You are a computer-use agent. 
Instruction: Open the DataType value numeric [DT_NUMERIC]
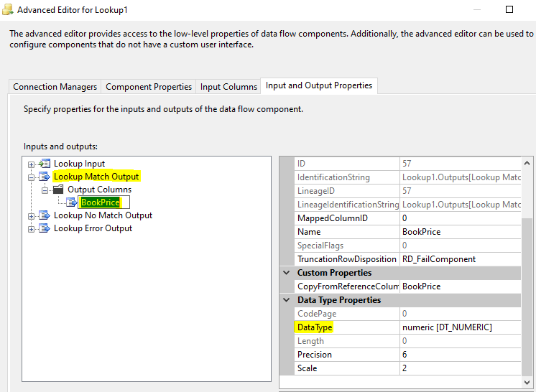coord(460,327)
